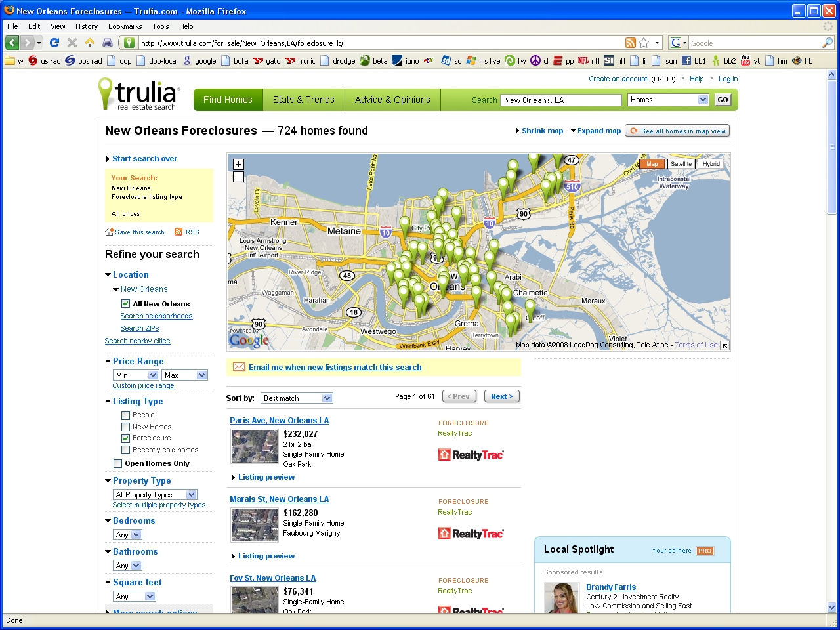Click the Marais St listing thumbnail
The image size is (840, 630).
pos(255,525)
